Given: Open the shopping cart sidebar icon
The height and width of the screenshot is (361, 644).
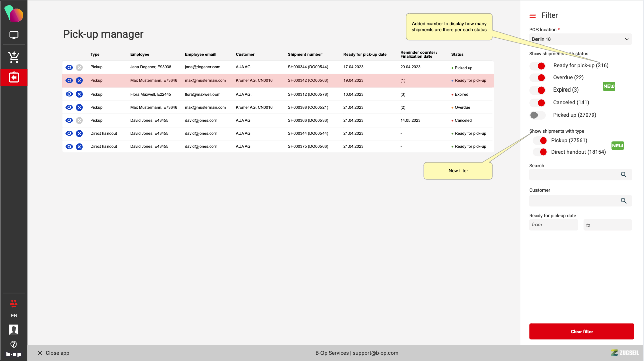Looking at the screenshot, I should (14, 57).
